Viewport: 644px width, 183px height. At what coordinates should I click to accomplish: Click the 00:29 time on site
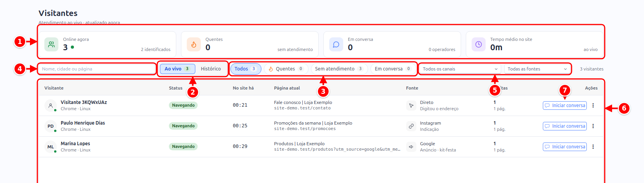point(240,146)
